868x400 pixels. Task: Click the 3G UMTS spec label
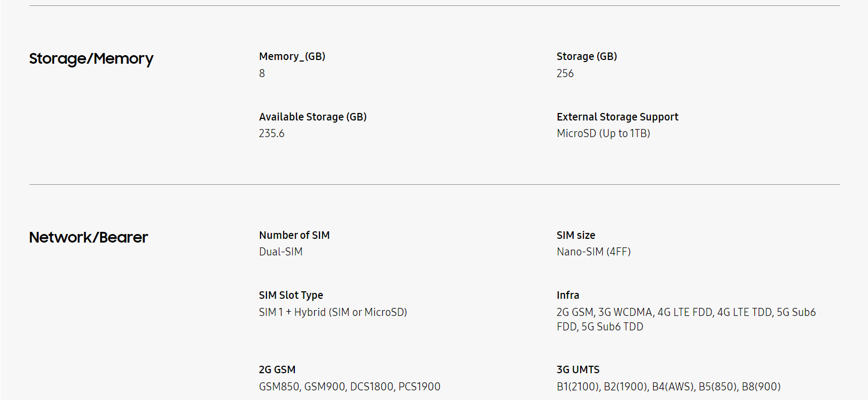[578, 369]
